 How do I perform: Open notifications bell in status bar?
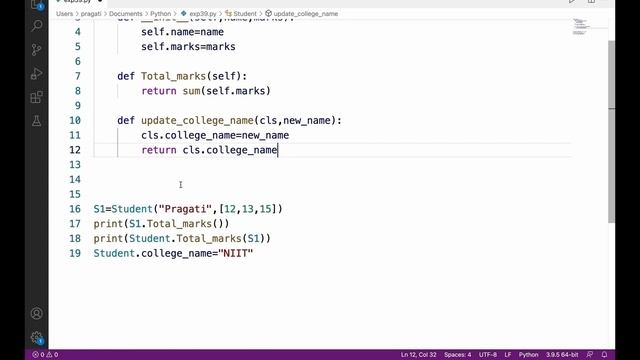[x=604, y=355]
